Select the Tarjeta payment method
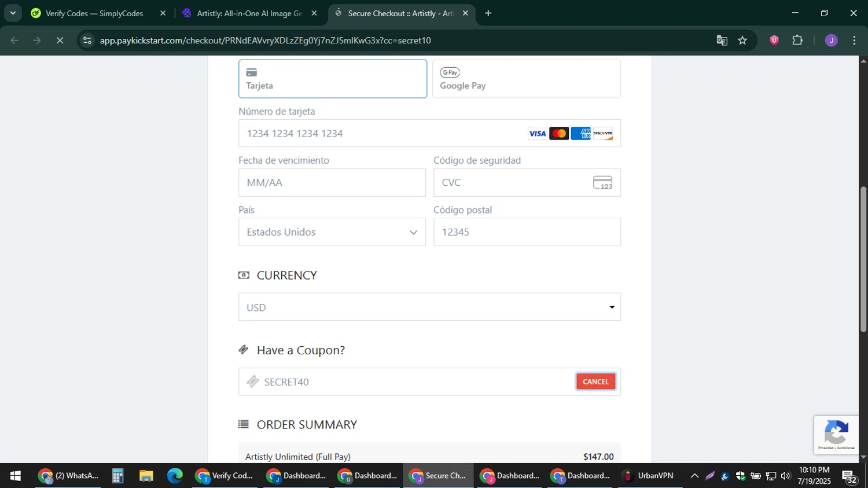868x488 pixels. pyautogui.click(x=333, y=79)
